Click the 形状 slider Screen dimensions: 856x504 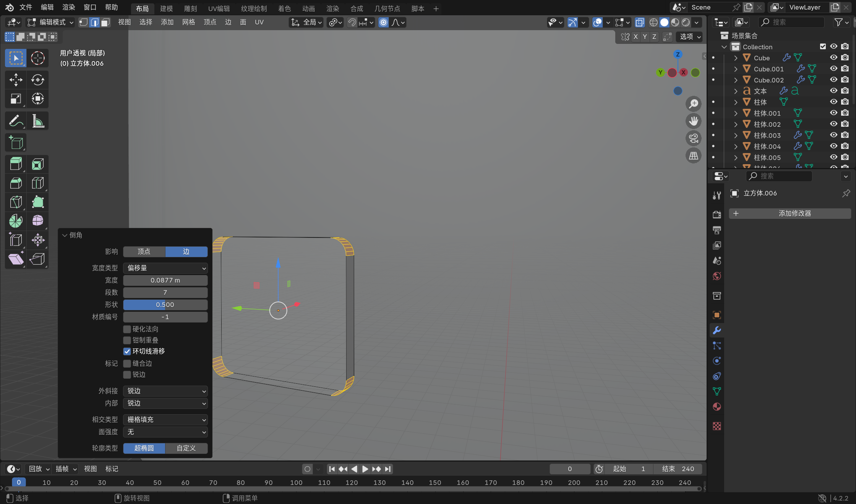[x=165, y=305]
